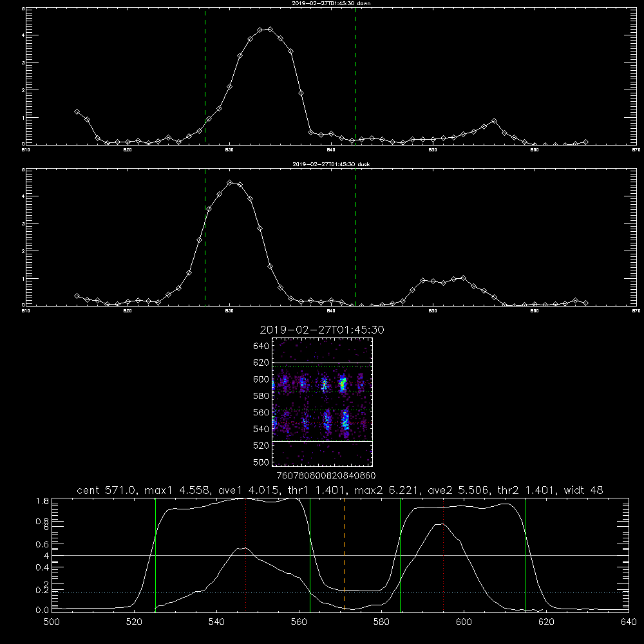Click the left green dashed line in dawn plot
Screen dimensions: 644x644
(x=205, y=76)
